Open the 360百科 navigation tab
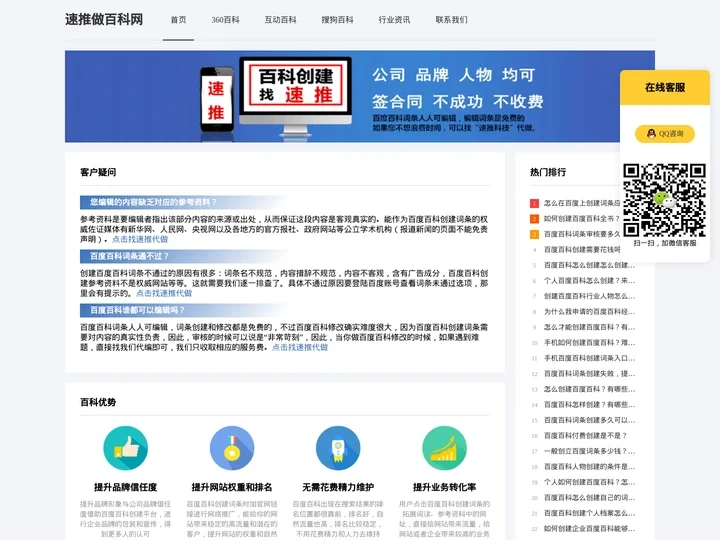The height and width of the screenshot is (540, 720). tap(225, 20)
